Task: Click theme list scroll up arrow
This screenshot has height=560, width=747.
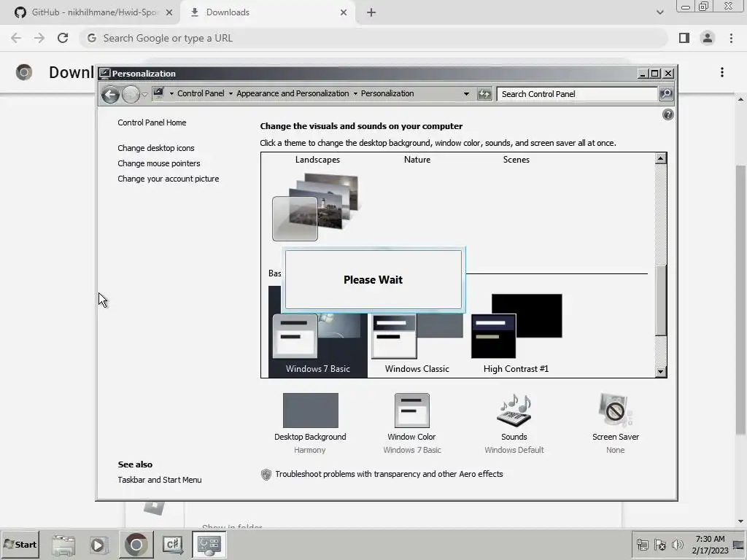Action: 660,158
